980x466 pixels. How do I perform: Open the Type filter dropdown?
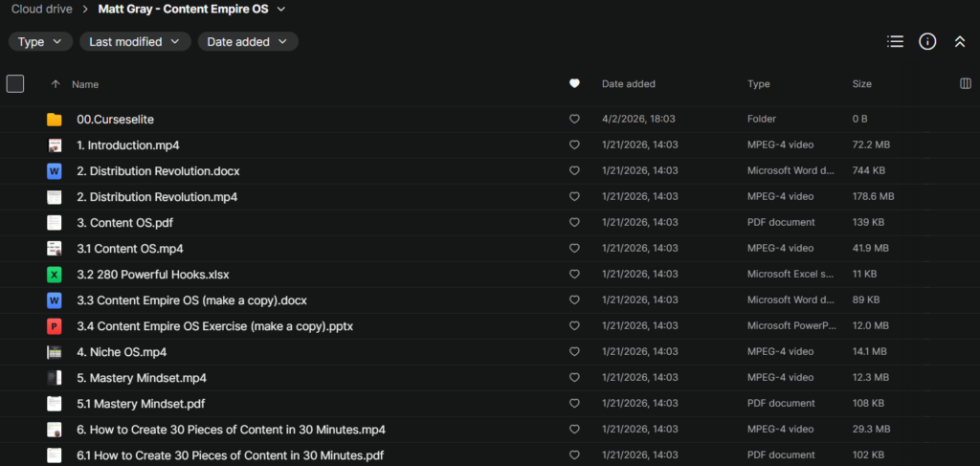coord(40,42)
